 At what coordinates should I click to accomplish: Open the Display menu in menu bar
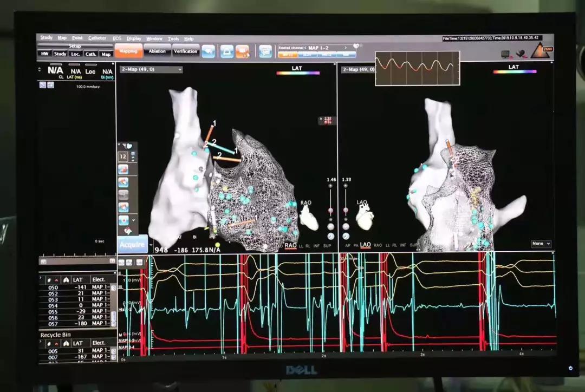[134, 38]
